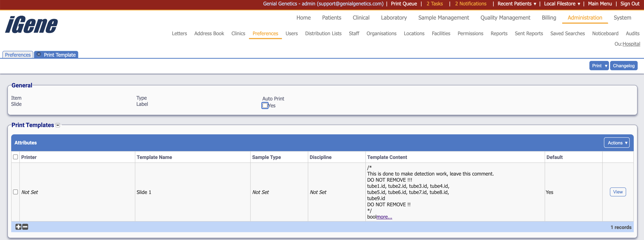Screen dimensions: 644x240
Task: Check the select-all checkbox in the table header
Action: pyautogui.click(x=15, y=157)
